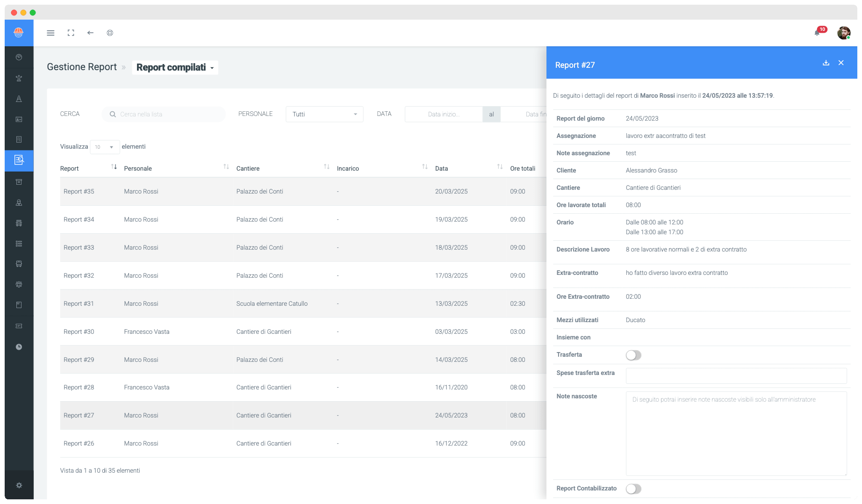Open the notifications bell
The height and width of the screenshot is (504, 862).
click(x=817, y=33)
